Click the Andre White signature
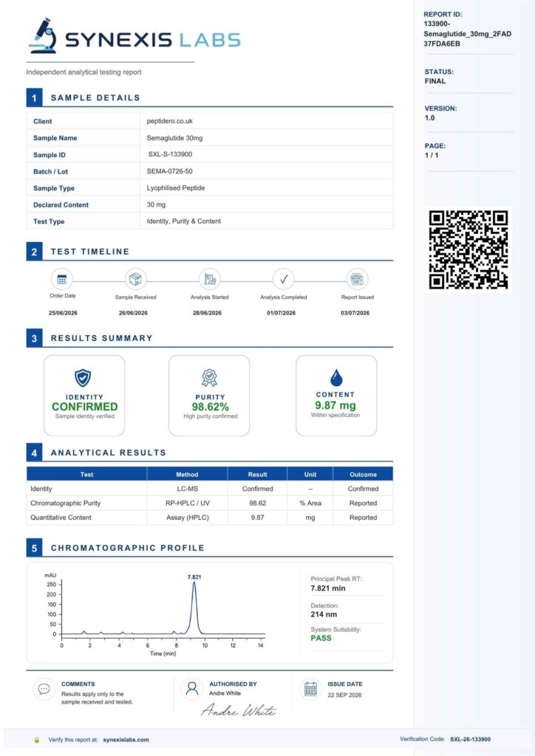 click(x=239, y=709)
